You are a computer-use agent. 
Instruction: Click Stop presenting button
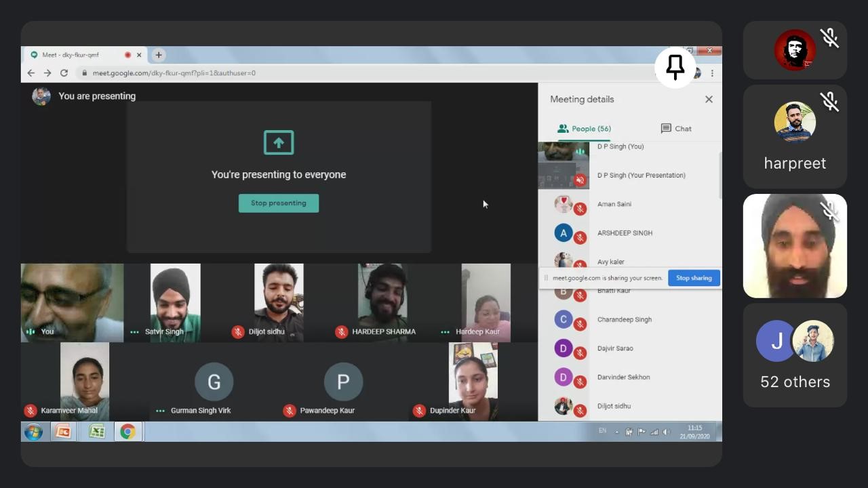point(279,203)
